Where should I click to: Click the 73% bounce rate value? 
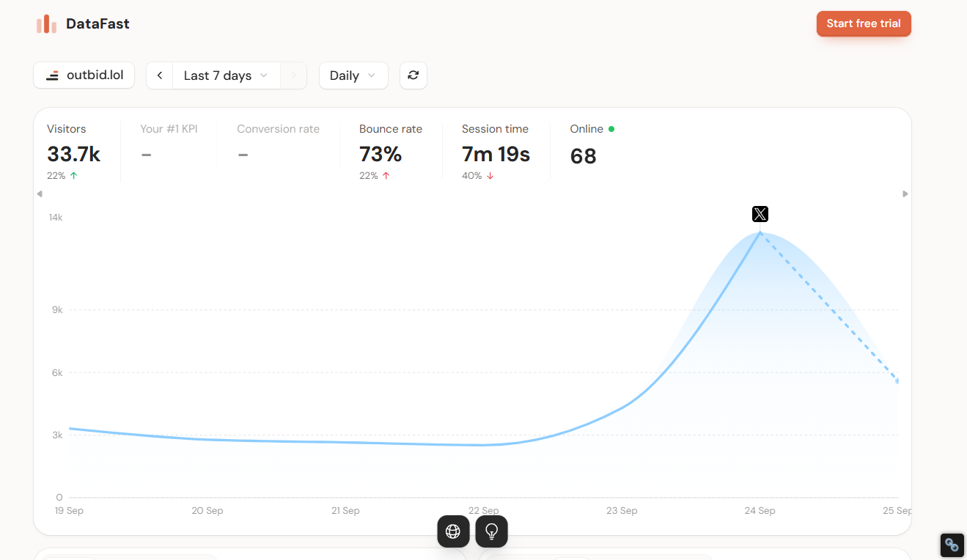click(380, 154)
